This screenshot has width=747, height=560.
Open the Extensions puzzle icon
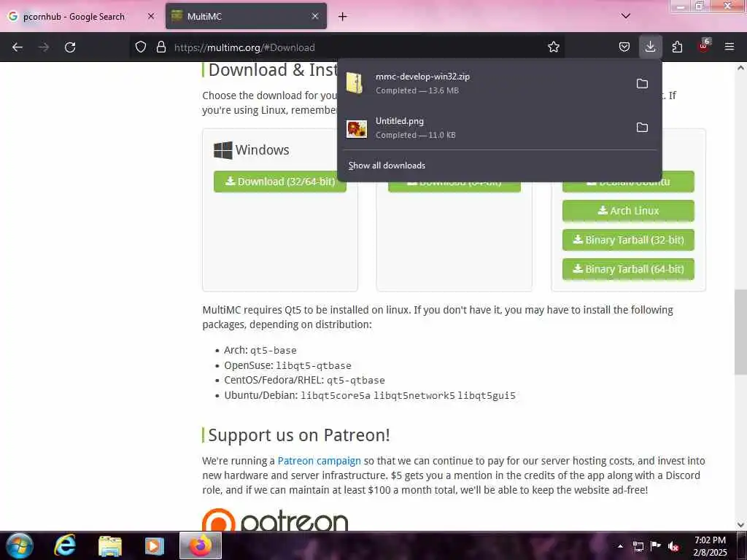click(x=677, y=47)
